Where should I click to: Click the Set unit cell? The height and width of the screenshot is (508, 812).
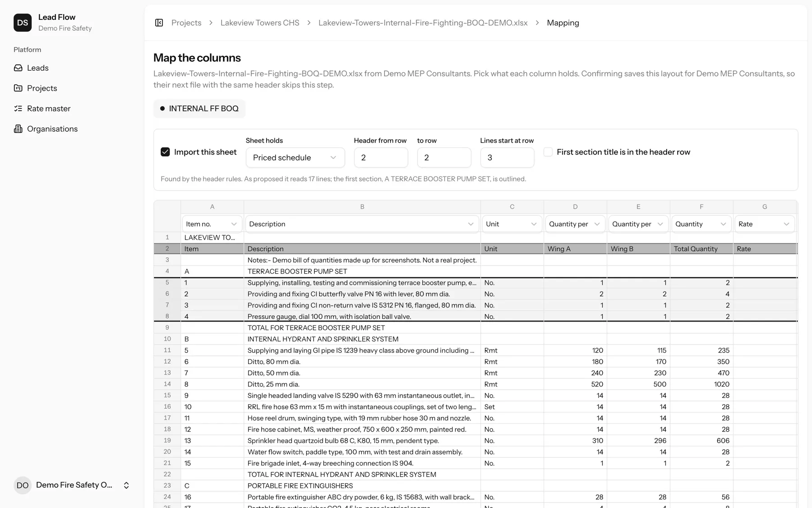pos(512,407)
